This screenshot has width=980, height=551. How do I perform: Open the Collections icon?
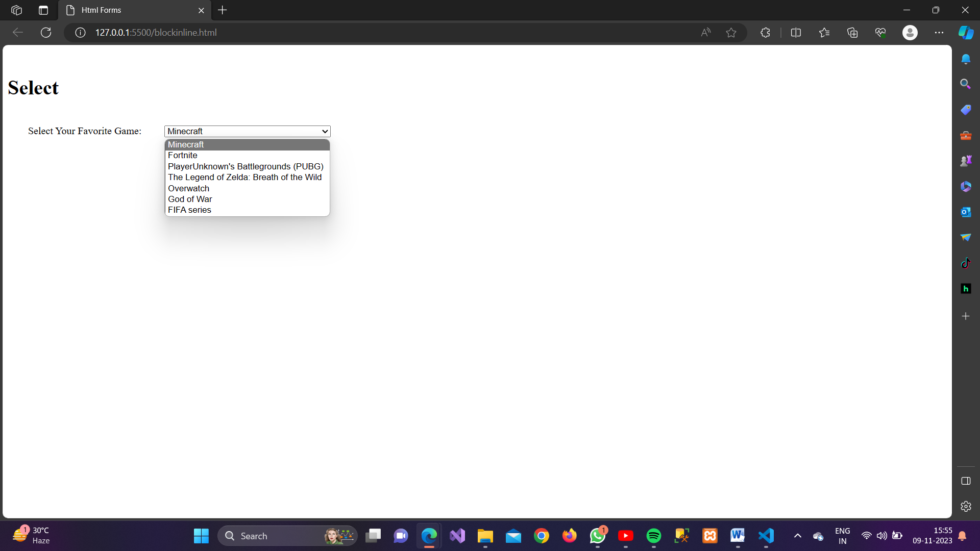point(852,33)
